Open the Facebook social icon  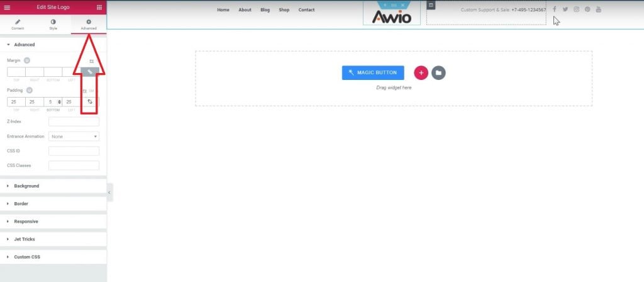pos(554,9)
